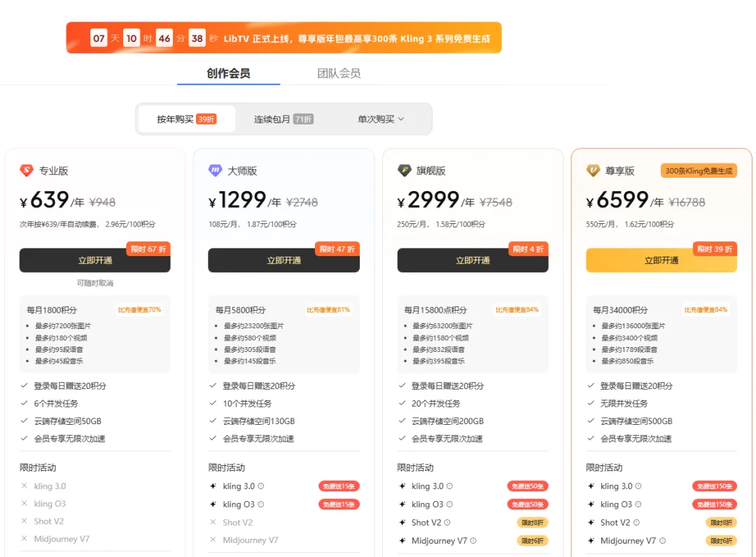Open info icon beside kling 3.0 in 尊享版
Viewport: 756px width, 557px height.
[638, 486]
